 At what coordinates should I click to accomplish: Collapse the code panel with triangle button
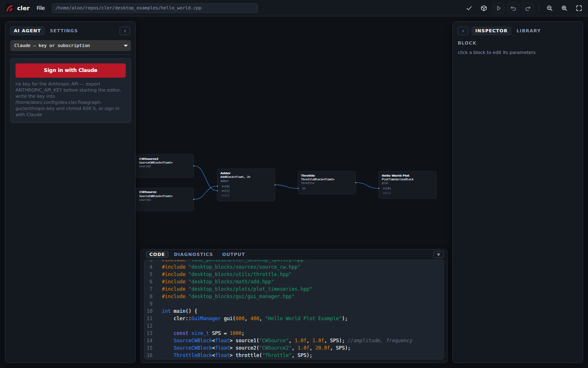click(439, 254)
